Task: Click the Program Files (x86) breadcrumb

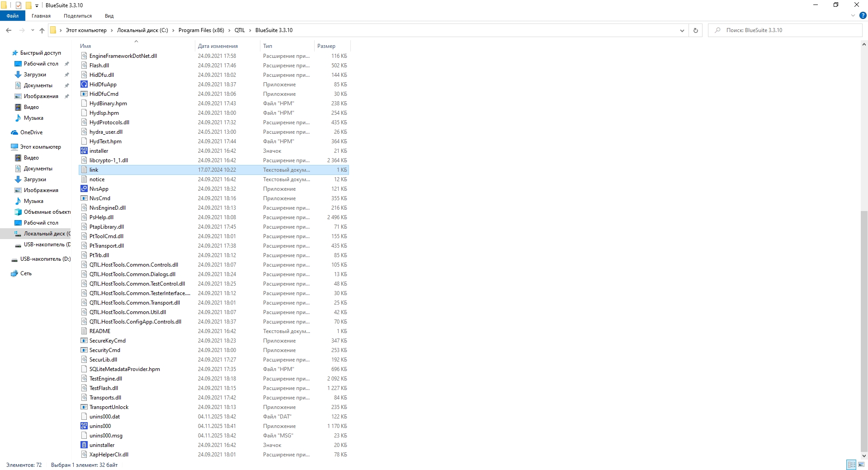Action: click(201, 30)
